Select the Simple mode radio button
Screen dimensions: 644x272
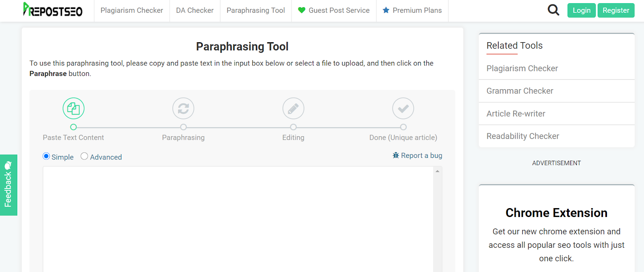(46, 156)
